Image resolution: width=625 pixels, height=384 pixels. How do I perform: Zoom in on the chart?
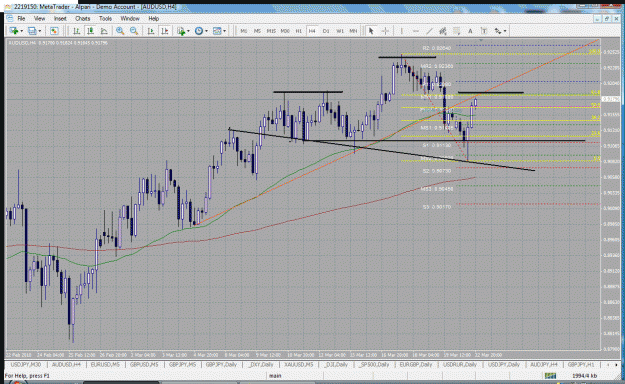tap(120, 31)
